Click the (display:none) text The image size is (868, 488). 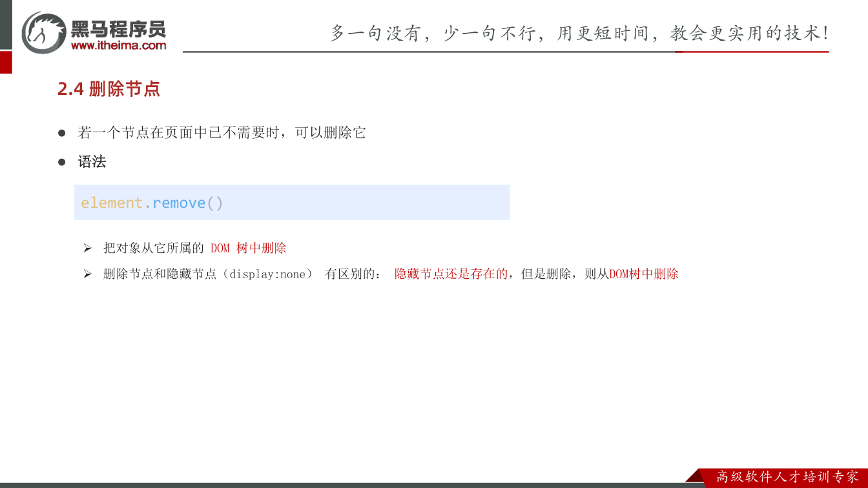(x=267, y=274)
